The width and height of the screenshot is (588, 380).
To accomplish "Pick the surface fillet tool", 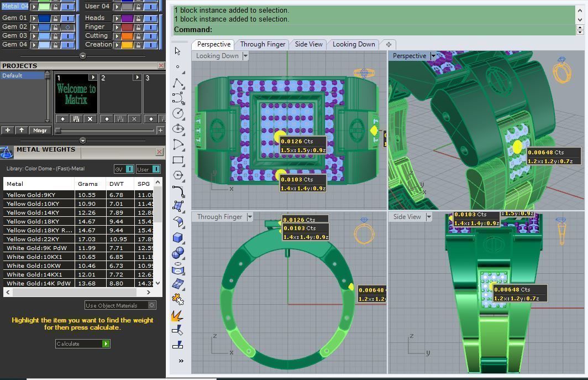I will click(178, 222).
